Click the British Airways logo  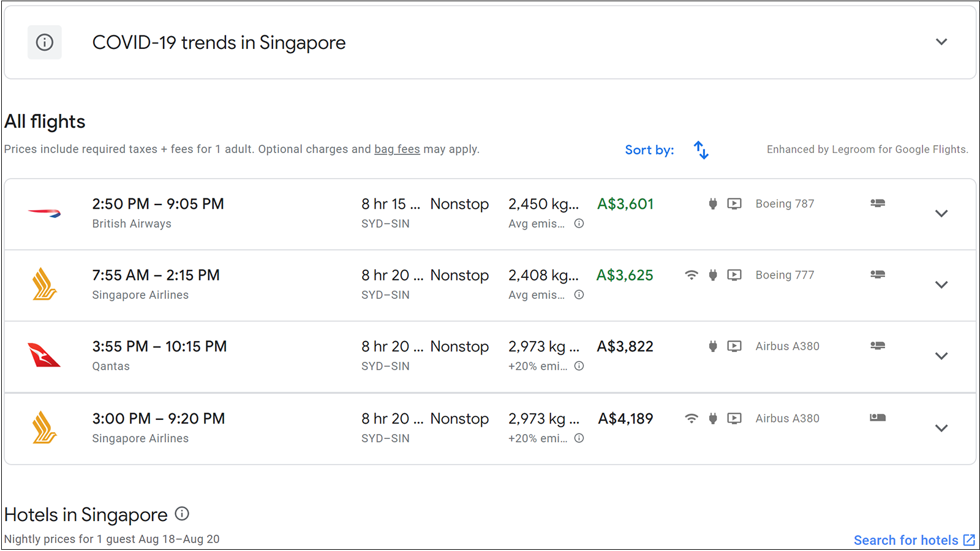click(45, 213)
